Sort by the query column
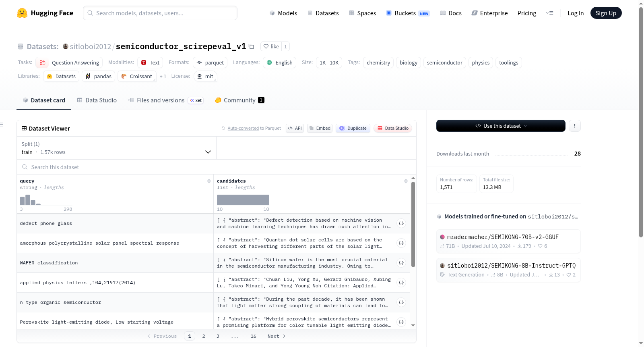The width and height of the screenshot is (644, 347). (x=209, y=181)
